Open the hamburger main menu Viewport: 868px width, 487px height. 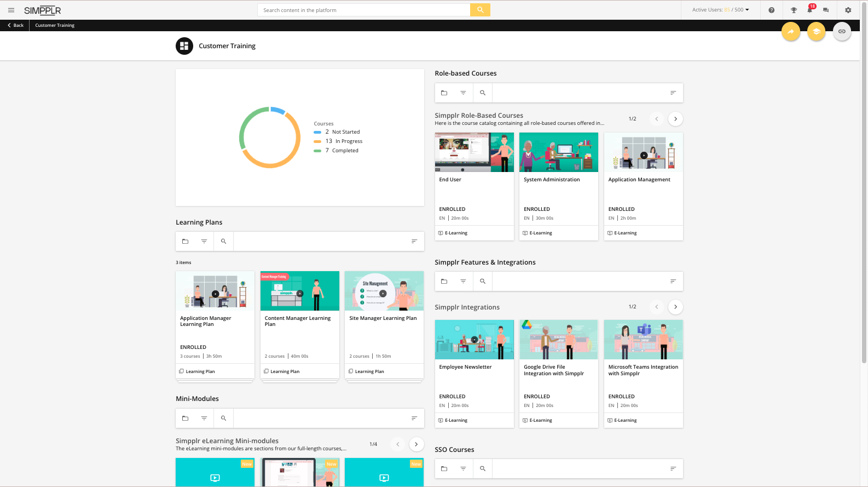[x=11, y=10]
